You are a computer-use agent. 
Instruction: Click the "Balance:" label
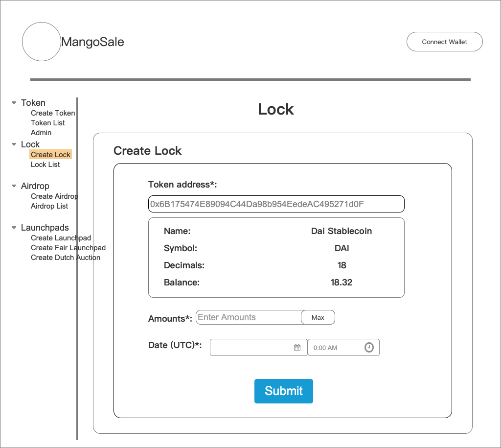click(182, 283)
